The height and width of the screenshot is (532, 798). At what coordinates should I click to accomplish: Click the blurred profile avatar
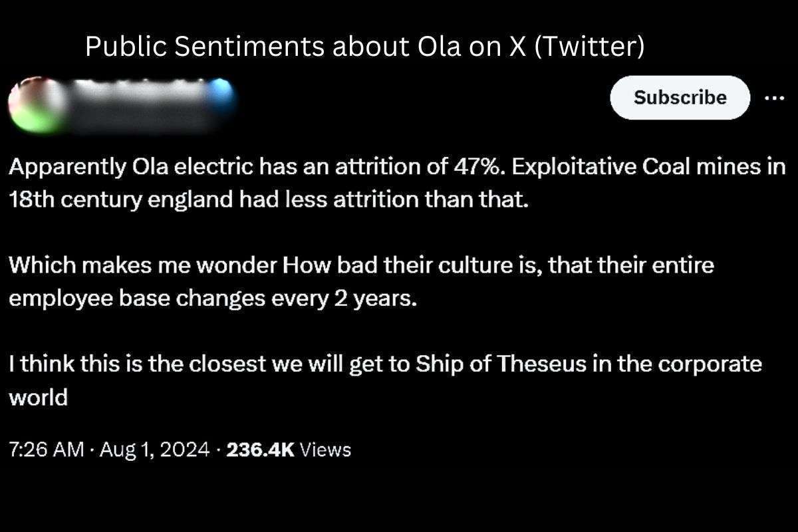37,105
